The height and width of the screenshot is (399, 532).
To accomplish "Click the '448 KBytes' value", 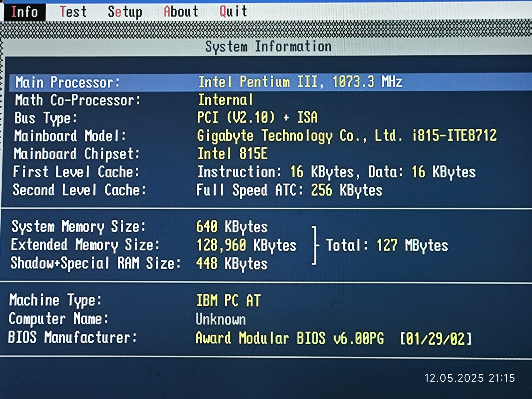I will 232,264.
